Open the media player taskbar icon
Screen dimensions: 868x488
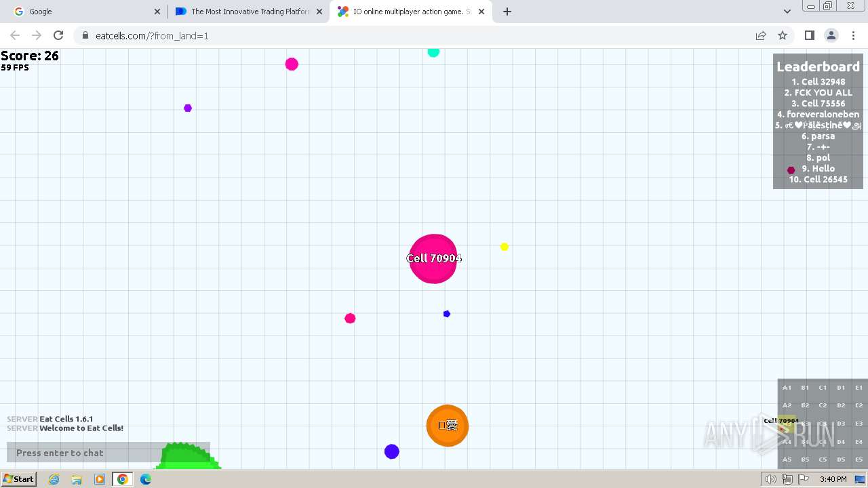click(100, 479)
